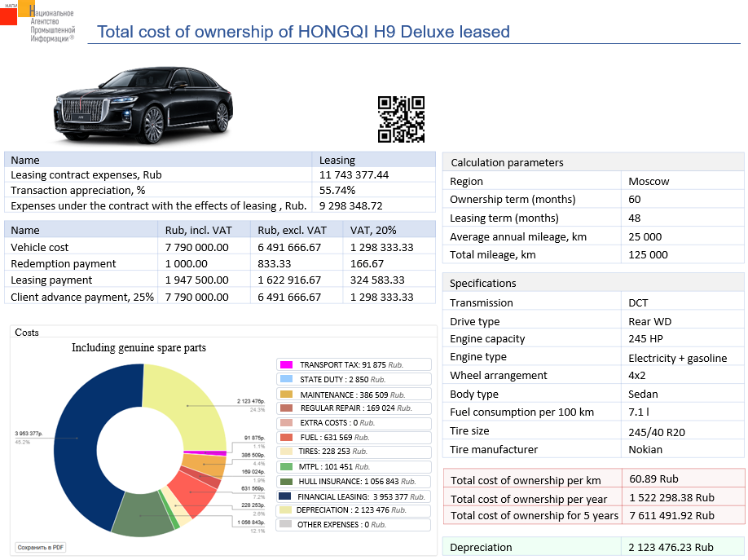Click the orange maintenance donut segment
The width and height of the screenshot is (748, 560).
[x=205, y=465]
